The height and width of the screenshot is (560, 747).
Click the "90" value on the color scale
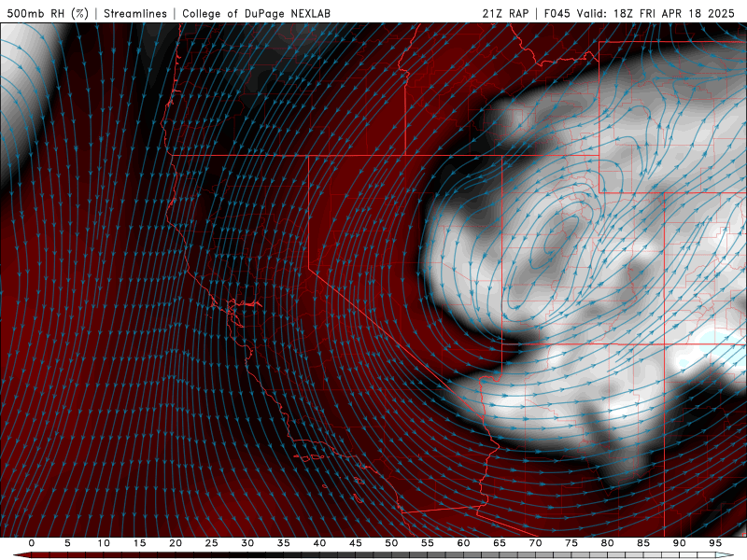pyautogui.click(x=680, y=543)
